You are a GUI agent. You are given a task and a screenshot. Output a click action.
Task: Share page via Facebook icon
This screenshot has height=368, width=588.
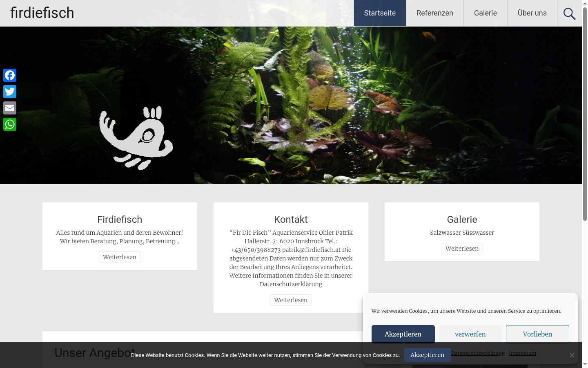pyautogui.click(x=10, y=75)
